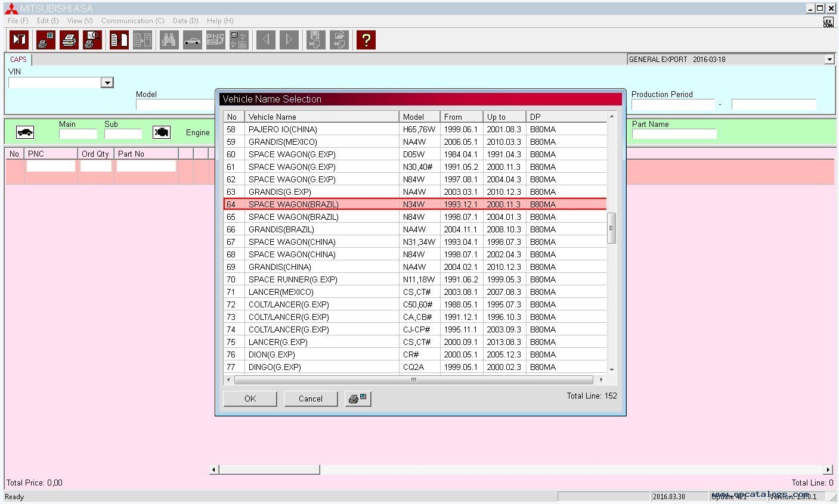This screenshot has height=504, width=839.
Task: Open the VIN dropdown list
Action: [107, 83]
